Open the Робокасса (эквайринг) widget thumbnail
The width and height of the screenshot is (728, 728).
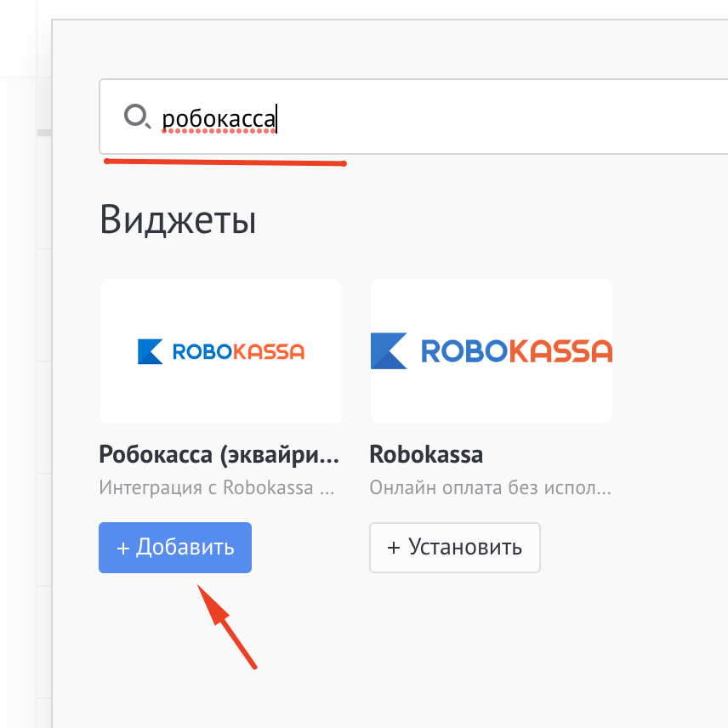tap(221, 350)
